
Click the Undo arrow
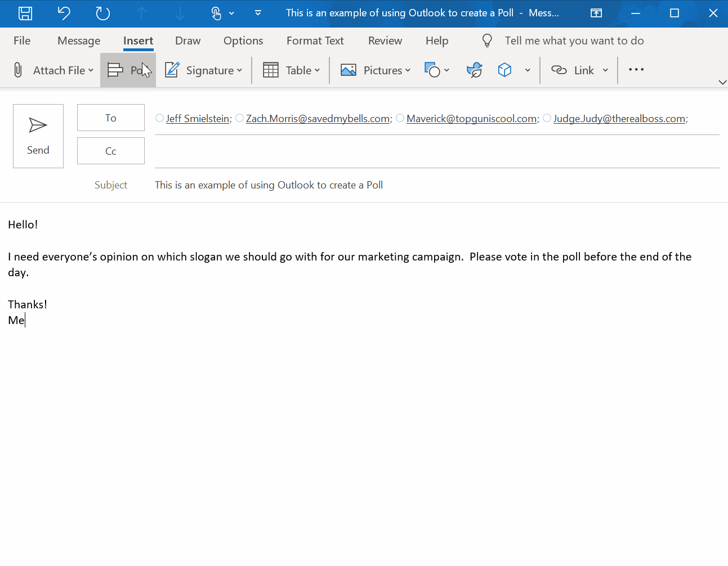64,12
